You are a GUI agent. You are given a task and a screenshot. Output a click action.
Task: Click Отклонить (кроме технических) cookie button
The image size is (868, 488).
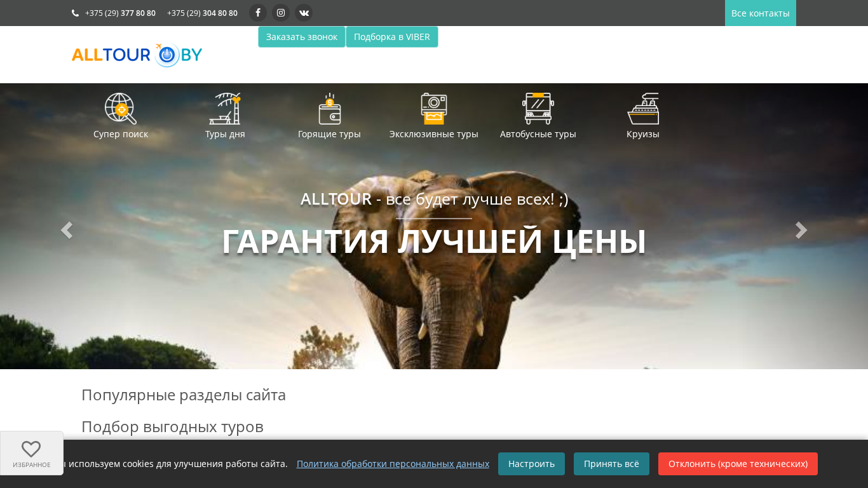[738, 464]
